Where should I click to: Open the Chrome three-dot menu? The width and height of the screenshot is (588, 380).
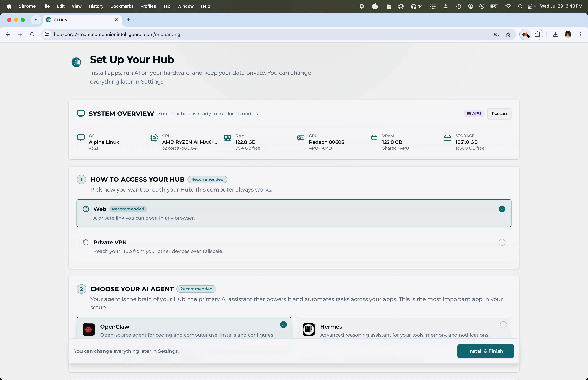pyautogui.click(x=580, y=34)
